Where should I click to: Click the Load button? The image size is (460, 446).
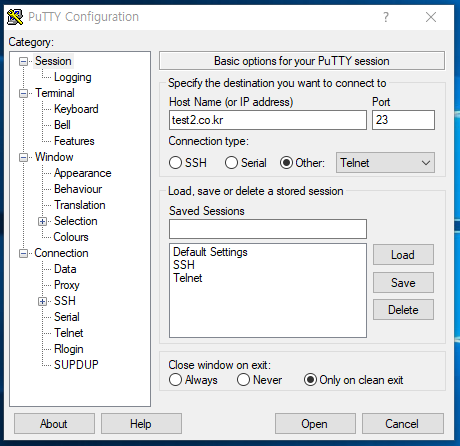(x=403, y=255)
